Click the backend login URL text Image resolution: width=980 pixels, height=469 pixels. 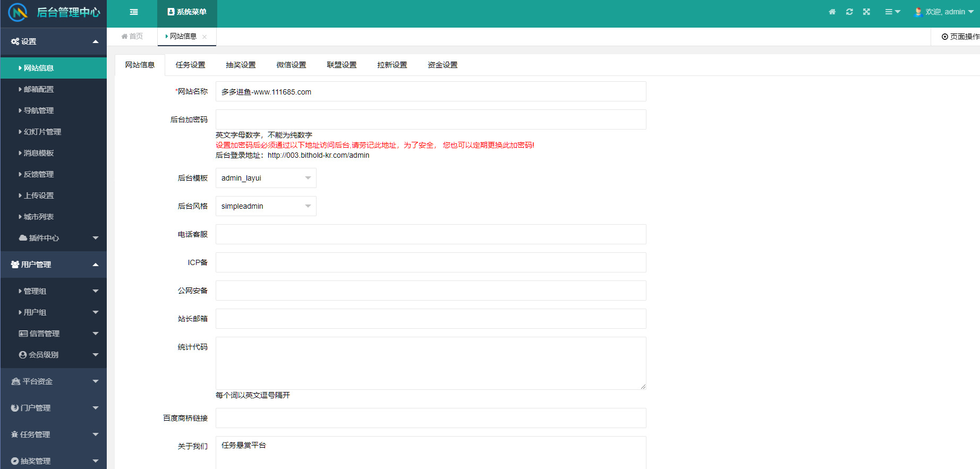click(318, 155)
